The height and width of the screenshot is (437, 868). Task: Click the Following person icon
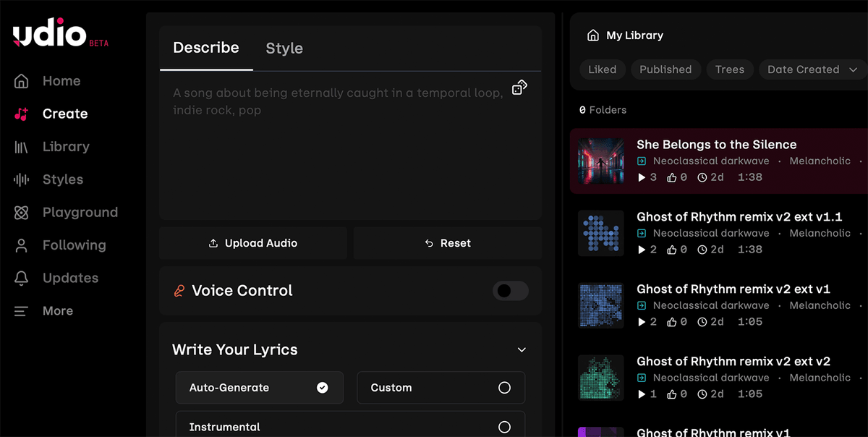pyautogui.click(x=22, y=245)
